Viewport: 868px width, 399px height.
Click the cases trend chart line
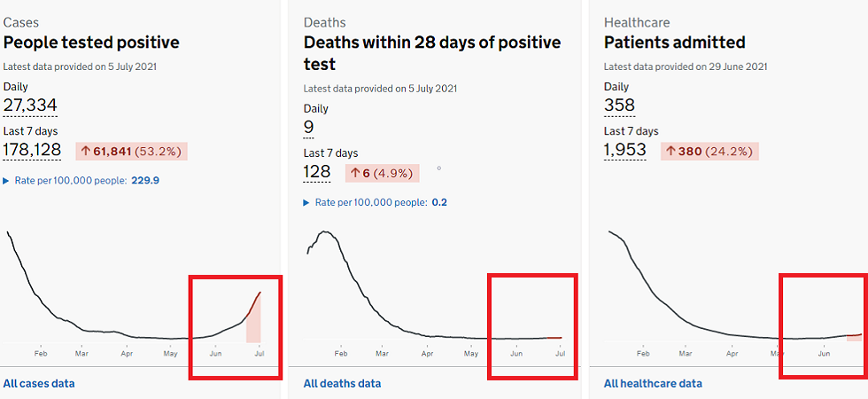pos(53,314)
